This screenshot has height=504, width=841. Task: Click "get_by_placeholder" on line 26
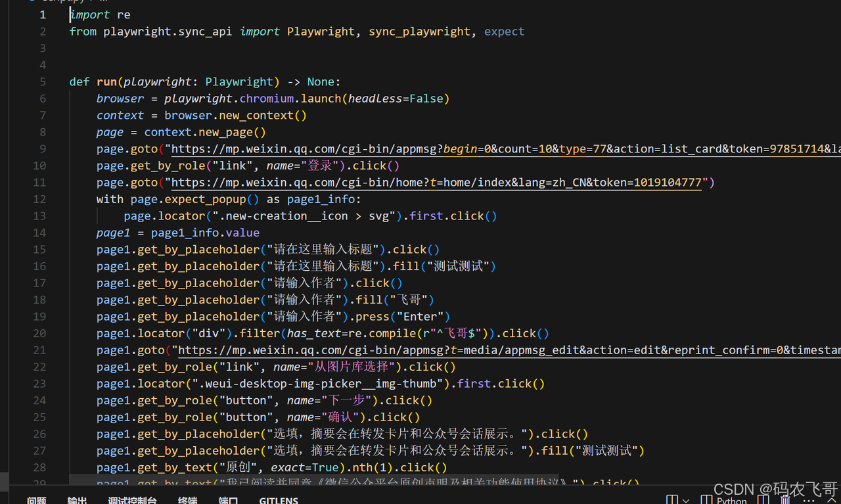click(198, 434)
